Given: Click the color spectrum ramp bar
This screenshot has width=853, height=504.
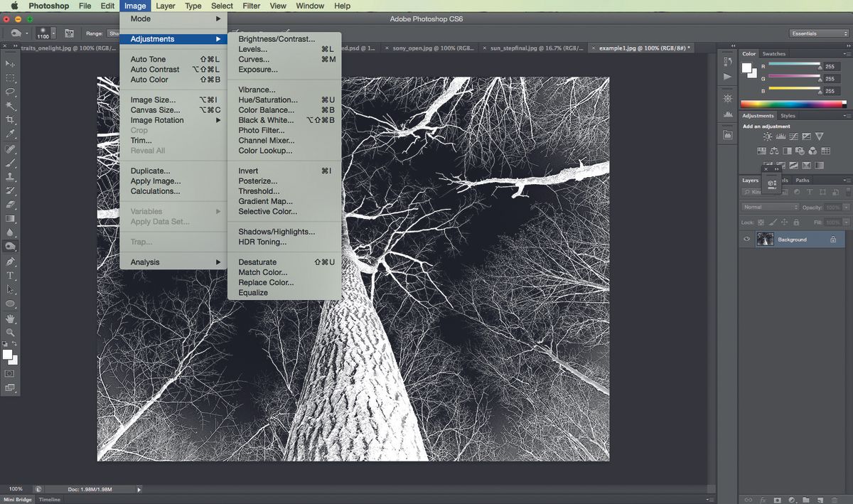Looking at the screenshot, I should 793,104.
